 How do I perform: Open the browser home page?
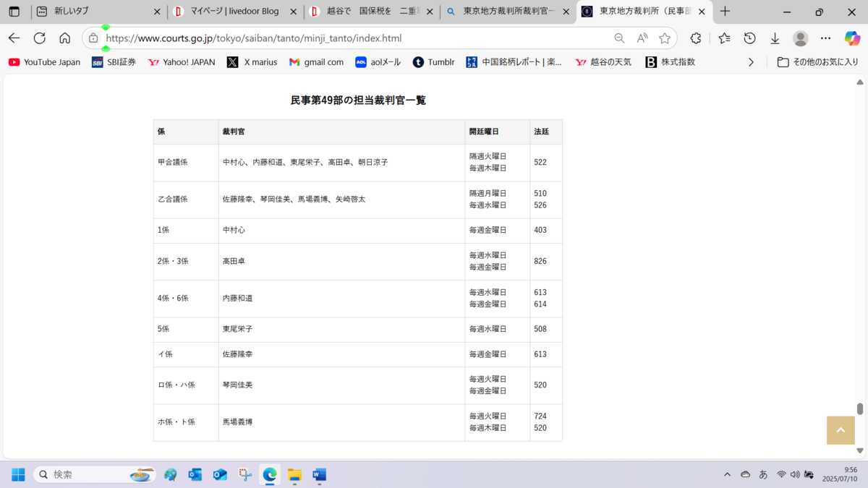(x=65, y=38)
